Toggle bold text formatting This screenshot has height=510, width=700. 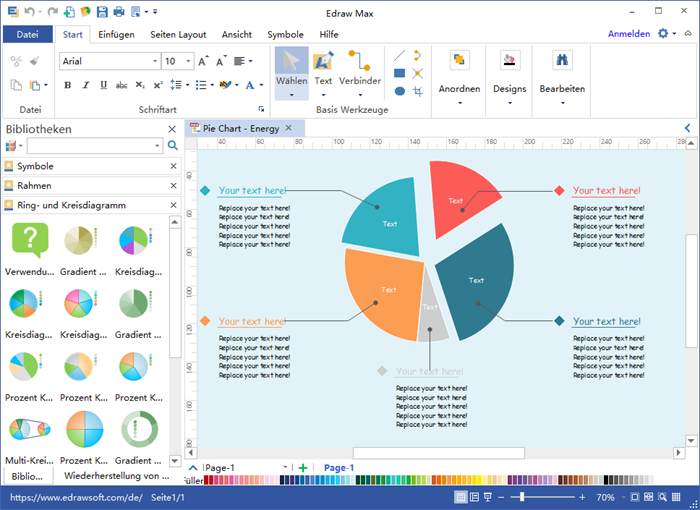point(68,85)
